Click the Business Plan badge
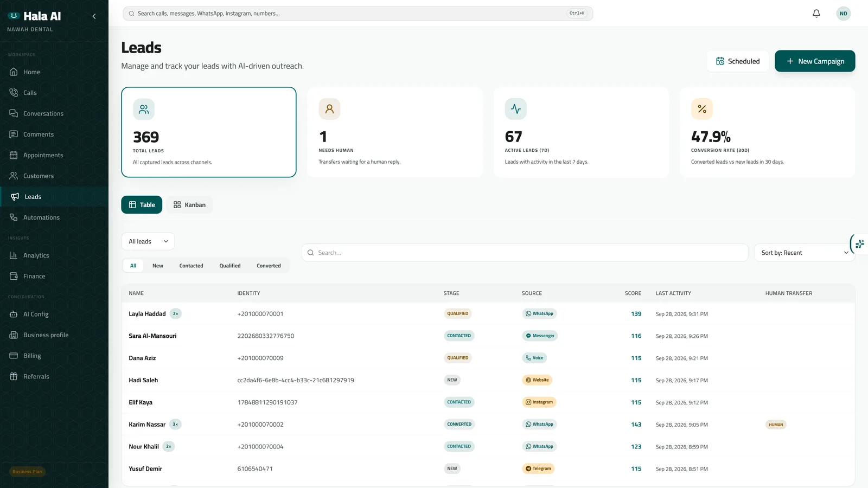Image resolution: width=868 pixels, height=488 pixels. tap(27, 472)
